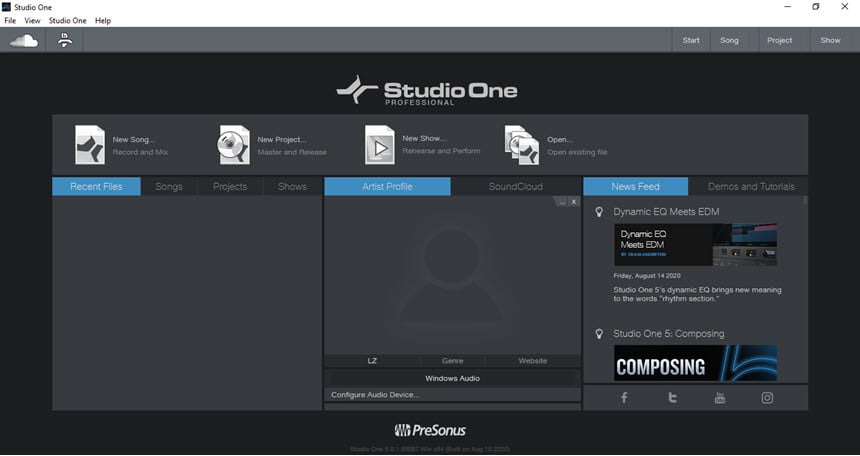Select the Songs tab

click(x=168, y=187)
